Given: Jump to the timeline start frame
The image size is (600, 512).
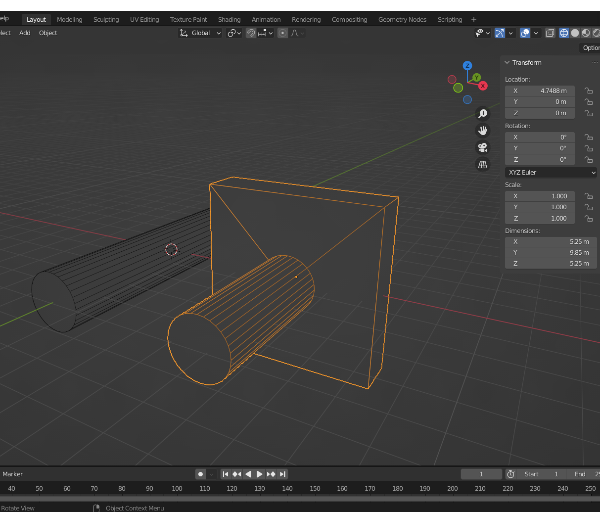Looking at the screenshot, I should (225, 474).
